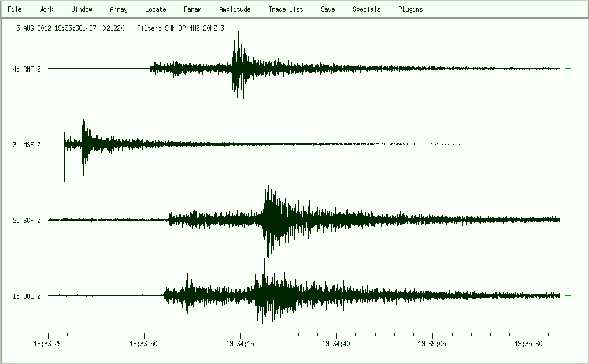The height and width of the screenshot is (364, 589).
Task: Open the Specials menu
Action: [x=366, y=9]
